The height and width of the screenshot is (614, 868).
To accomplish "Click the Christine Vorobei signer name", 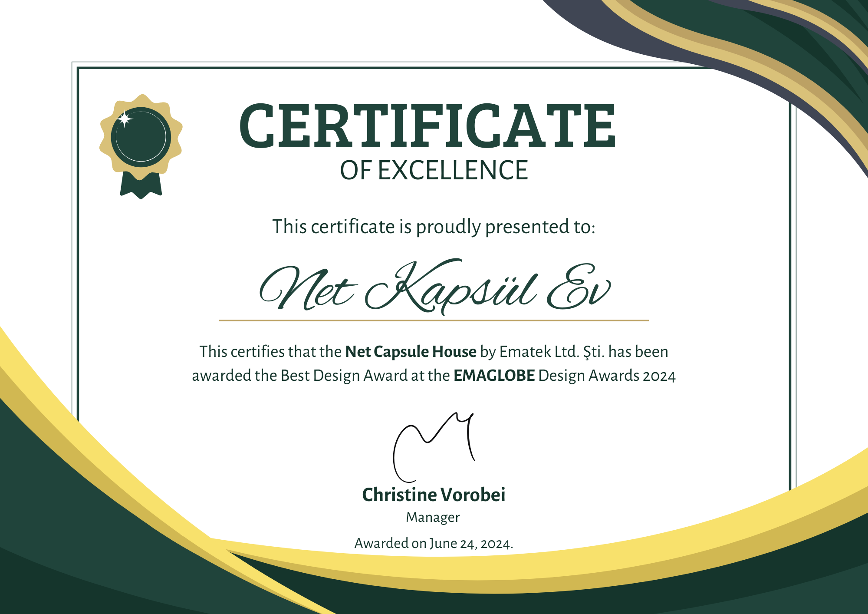I will click(x=434, y=495).
